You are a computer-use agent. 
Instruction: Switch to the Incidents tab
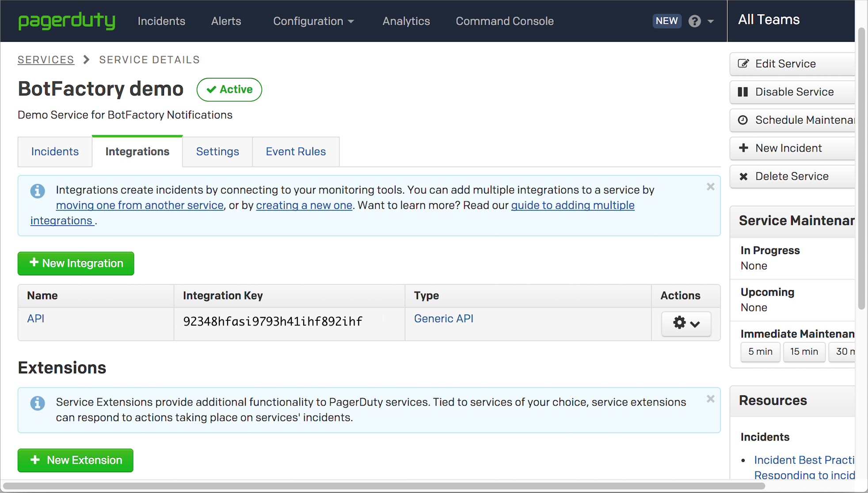55,152
